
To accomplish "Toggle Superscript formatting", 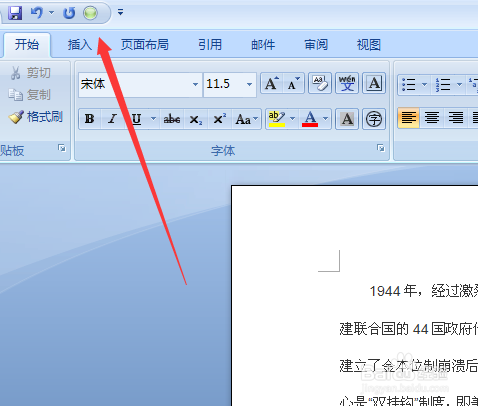I will 220,119.
